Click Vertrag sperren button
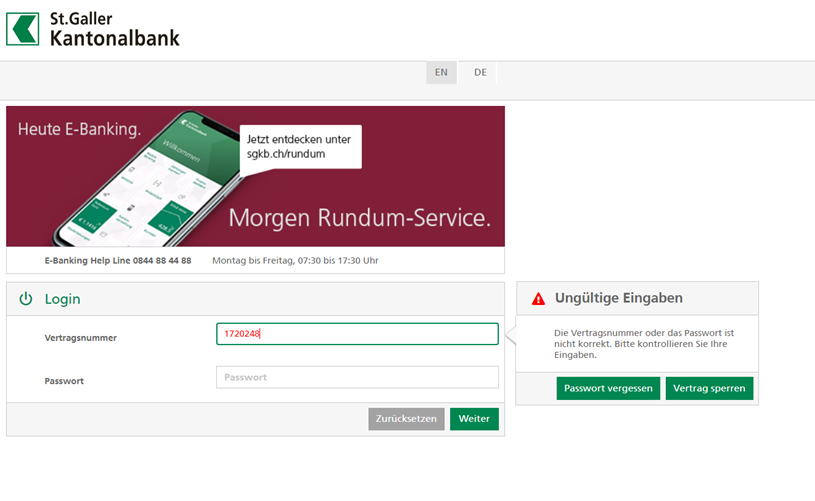 [x=709, y=388]
